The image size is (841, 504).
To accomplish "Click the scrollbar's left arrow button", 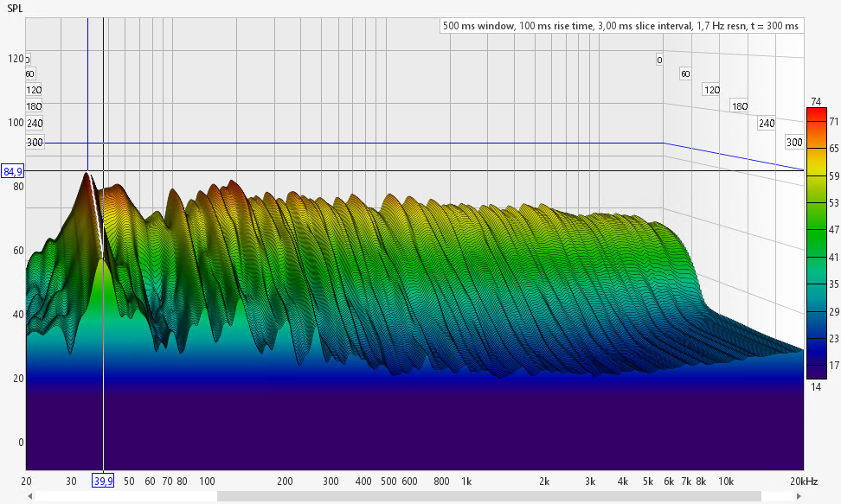I will (x=30, y=496).
